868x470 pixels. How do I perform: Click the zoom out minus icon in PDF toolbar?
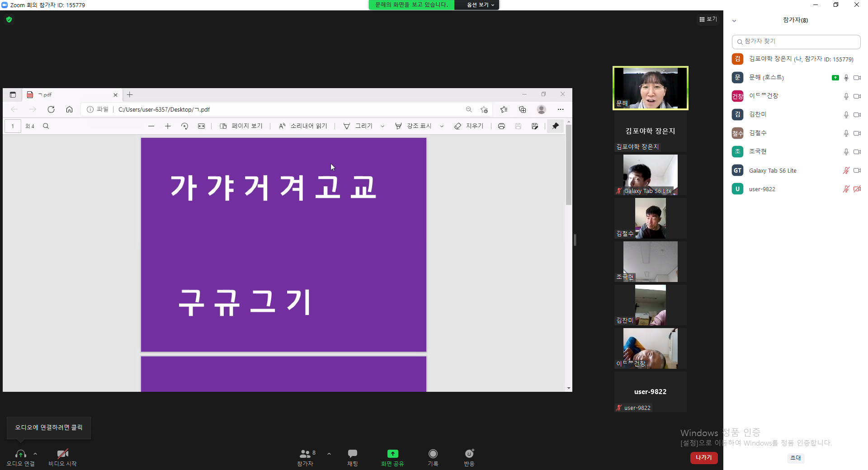pyautogui.click(x=151, y=126)
